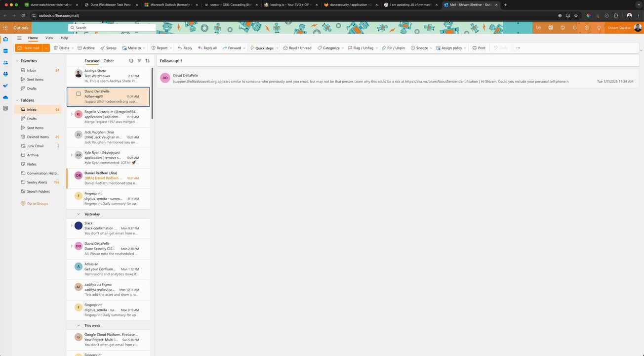
Task: Collapse the ribbon with the chevron
Action: coord(641,50)
